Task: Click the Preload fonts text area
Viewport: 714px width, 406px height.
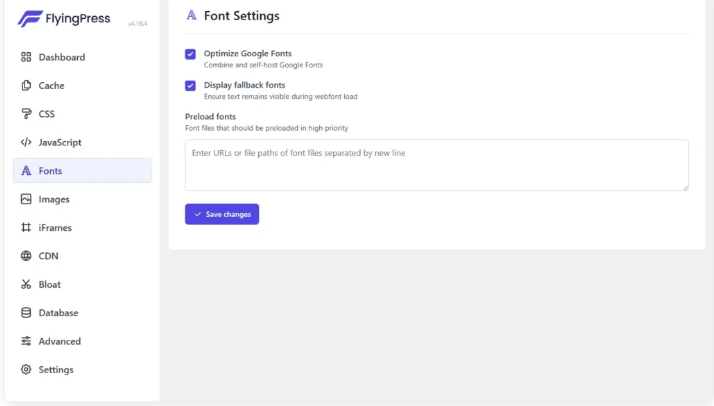Action: point(437,165)
